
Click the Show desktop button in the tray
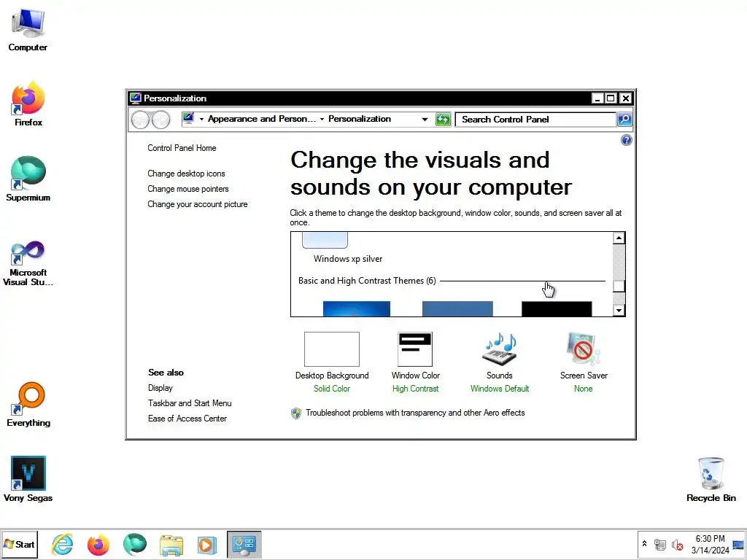pyautogui.click(x=738, y=544)
